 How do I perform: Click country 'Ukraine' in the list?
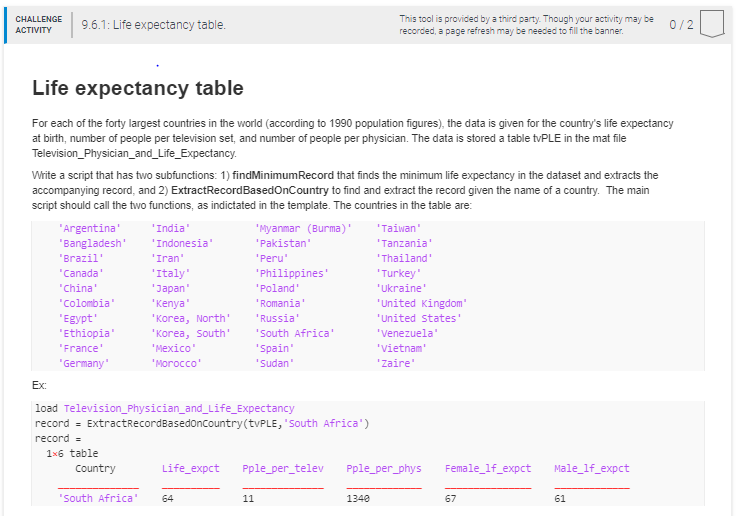[401, 289]
